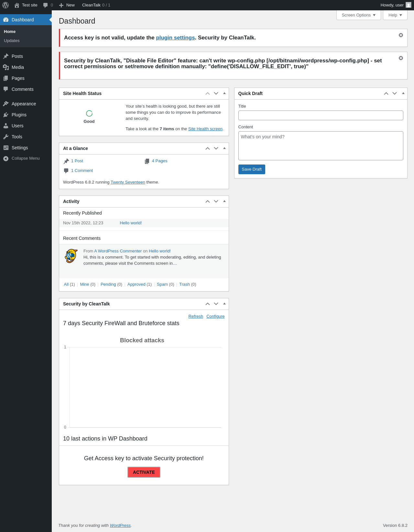The height and width of the screenshot is (532, 414).
Task: Focus the Quick Draft Title field
Action: [321, 115]
